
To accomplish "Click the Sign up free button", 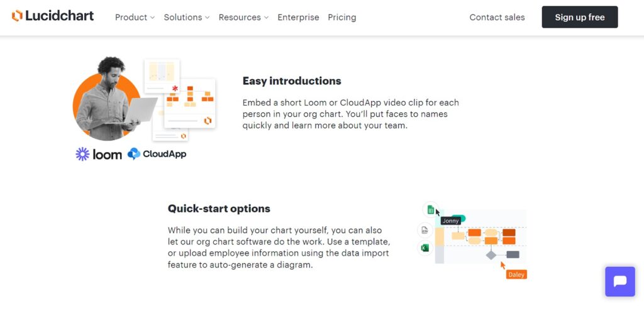I will click(x=579, y=17).
